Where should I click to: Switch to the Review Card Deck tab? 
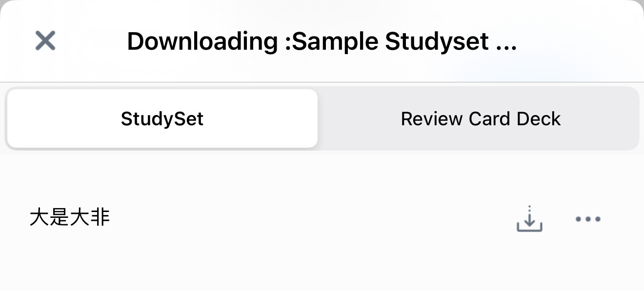click(481, 118)
